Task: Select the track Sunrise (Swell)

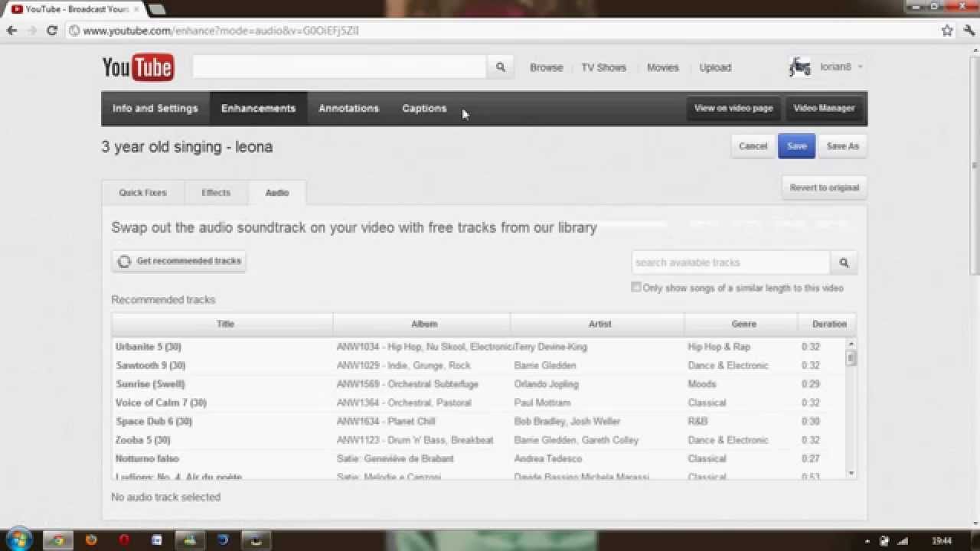Action: 150,384
